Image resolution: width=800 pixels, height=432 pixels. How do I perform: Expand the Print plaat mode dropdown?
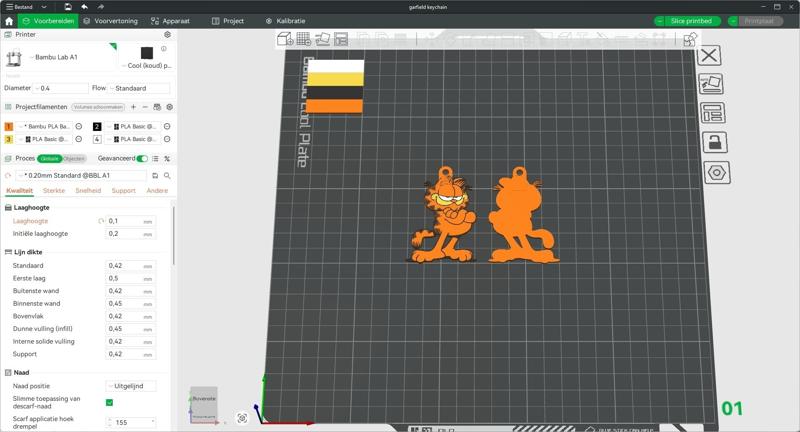[733, 21]
